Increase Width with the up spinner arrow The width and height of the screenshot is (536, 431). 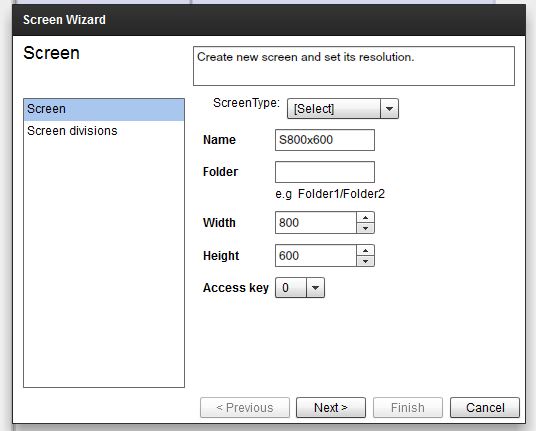pos(365,217)
